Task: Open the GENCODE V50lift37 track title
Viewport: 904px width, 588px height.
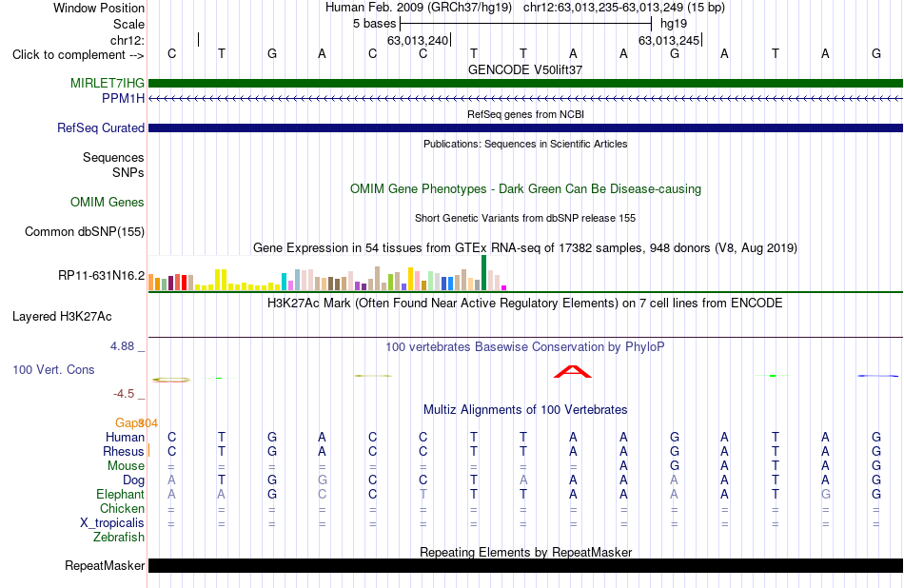Action: click(x=525, y=69)
